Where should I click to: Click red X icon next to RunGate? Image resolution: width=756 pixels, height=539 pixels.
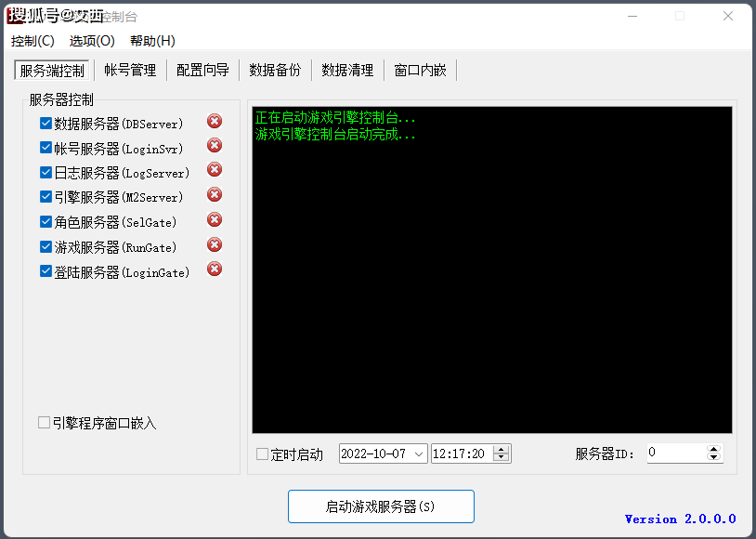pos(215,245)
